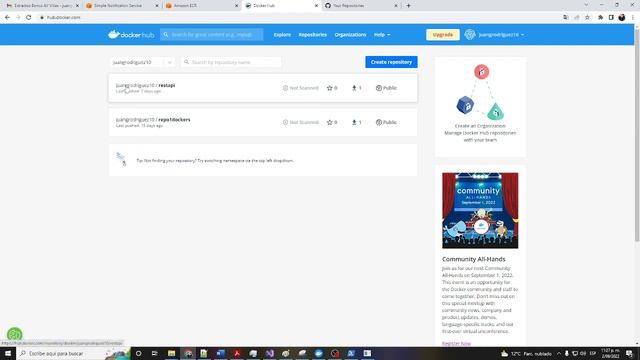The width and height of the screenshot is (640, 360).
Task: Switch to the Gmail tab
Action: [x=42, y=6]
